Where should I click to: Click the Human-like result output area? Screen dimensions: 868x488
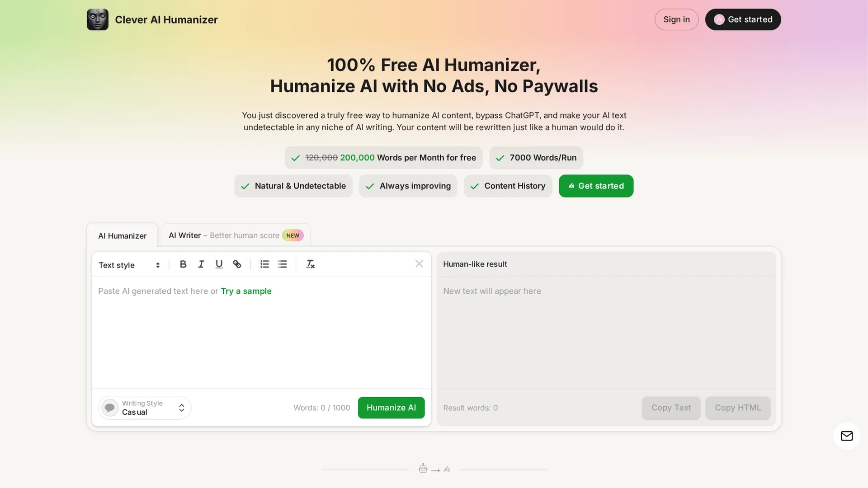tap(606, 332)
